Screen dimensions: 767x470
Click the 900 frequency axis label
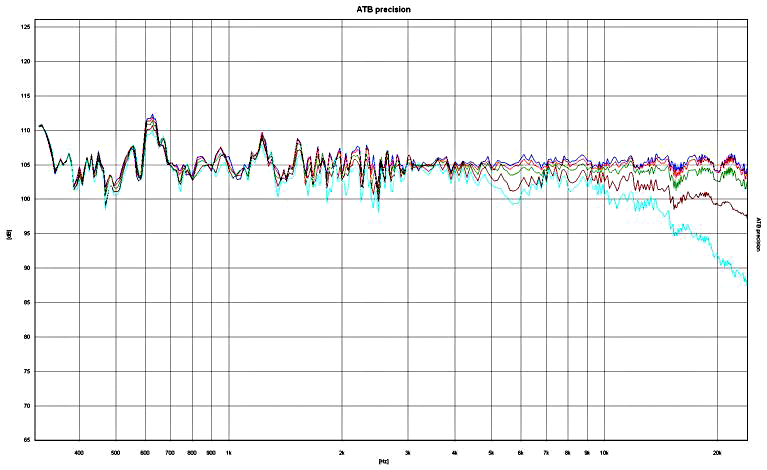pos(211,452)
